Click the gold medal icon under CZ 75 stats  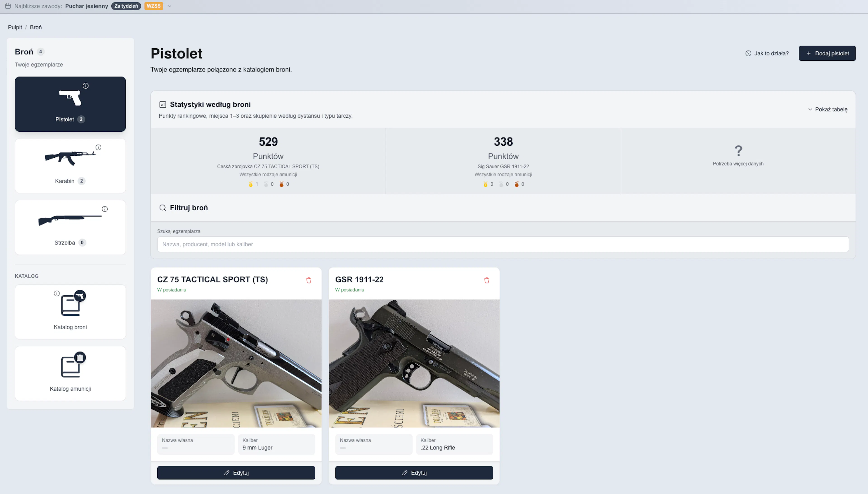pos(250,184)
